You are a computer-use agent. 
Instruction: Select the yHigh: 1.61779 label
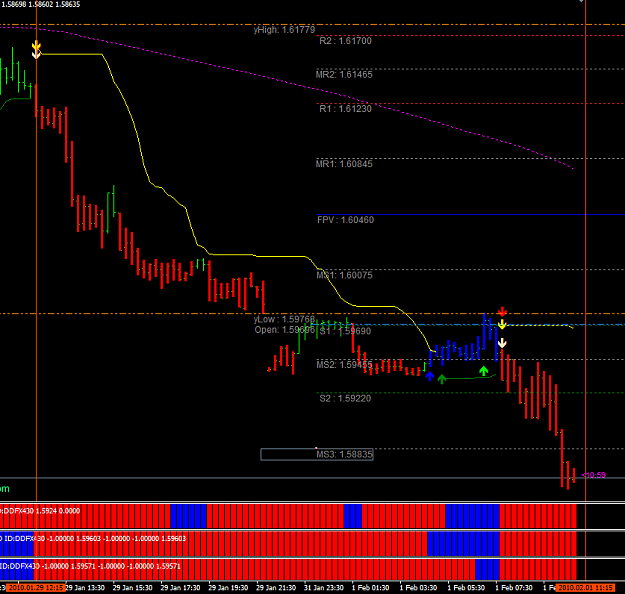284,30
